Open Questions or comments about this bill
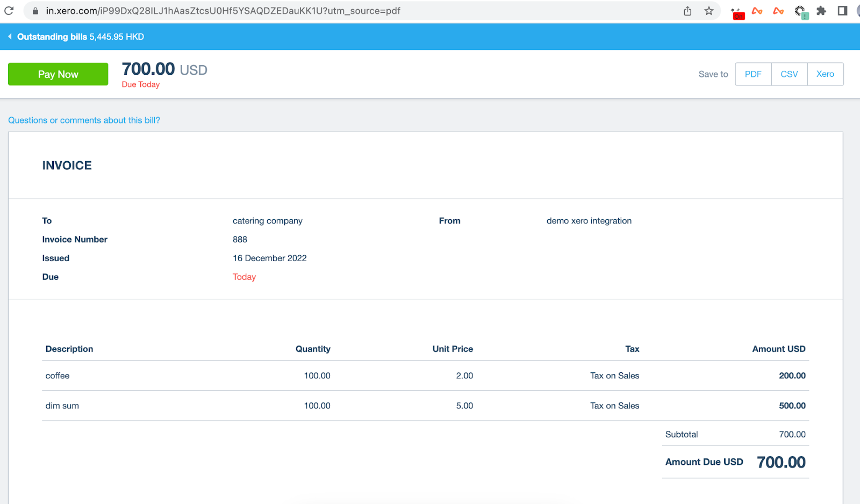860x504 pixels. 84,120
